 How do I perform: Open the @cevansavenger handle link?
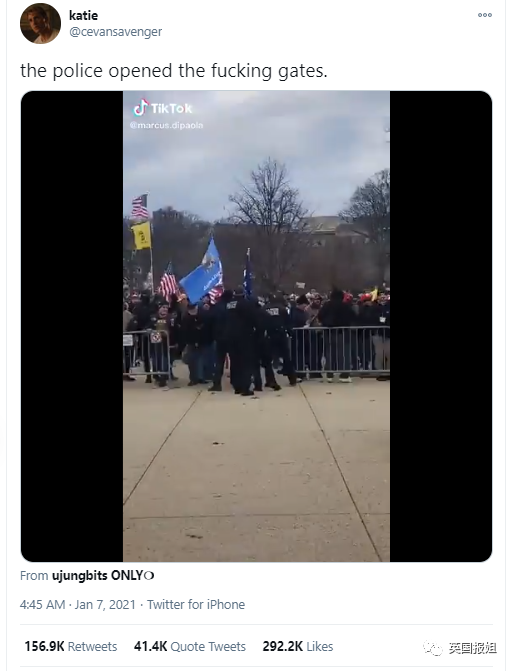click(x=116, y=32)
